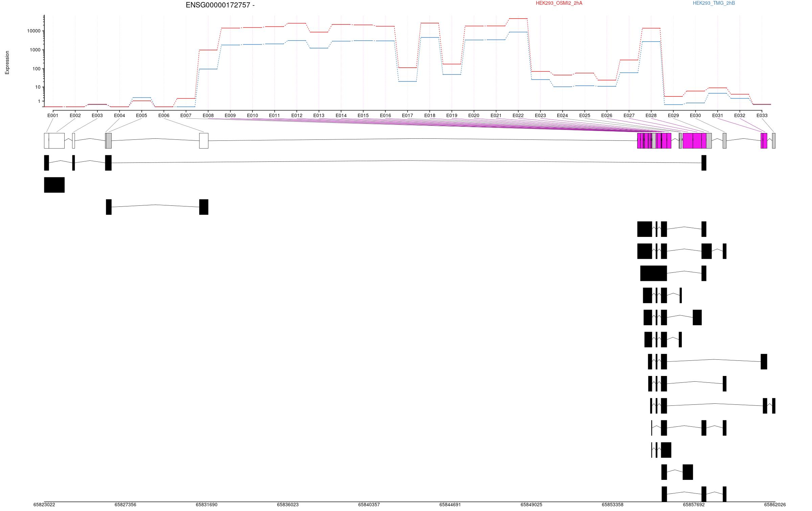Click genomic coordinate 65831690

tap(206, 505)
